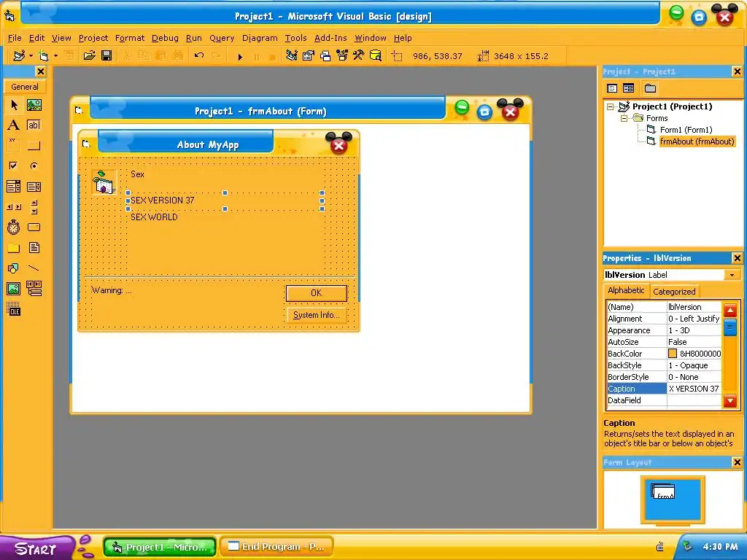Select the BorderStyle property row

[x=664, y=377]
